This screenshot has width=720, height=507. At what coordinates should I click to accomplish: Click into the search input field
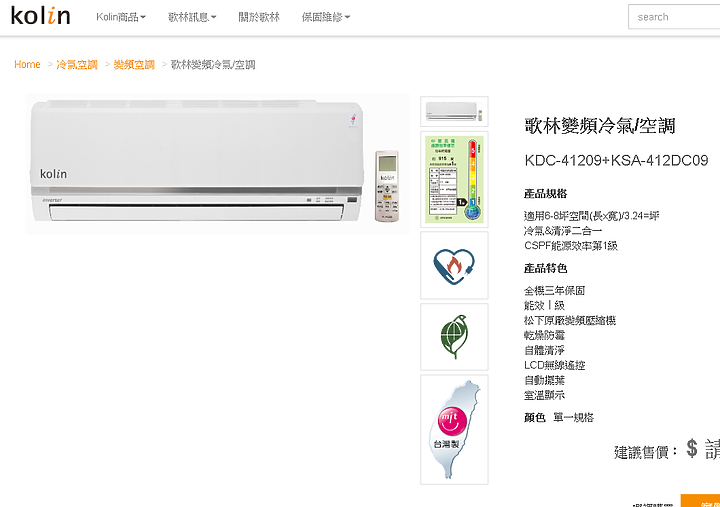[674, 17]
